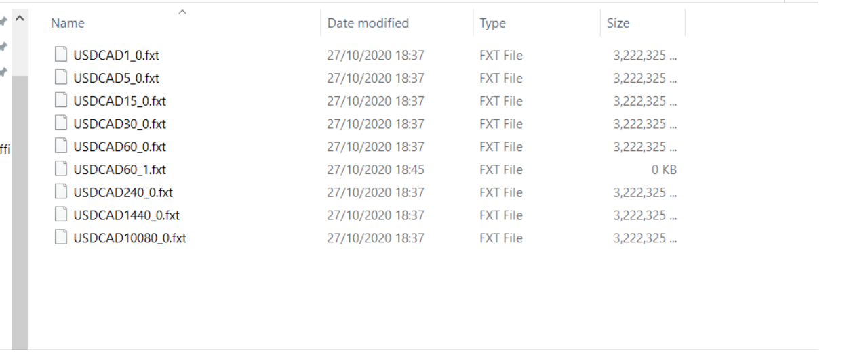The height and width of the screenshot is (363, 868).
Task: Click the navigation pane scrollbar thumb
Action: pyautogui.click(x=20, y=213)
